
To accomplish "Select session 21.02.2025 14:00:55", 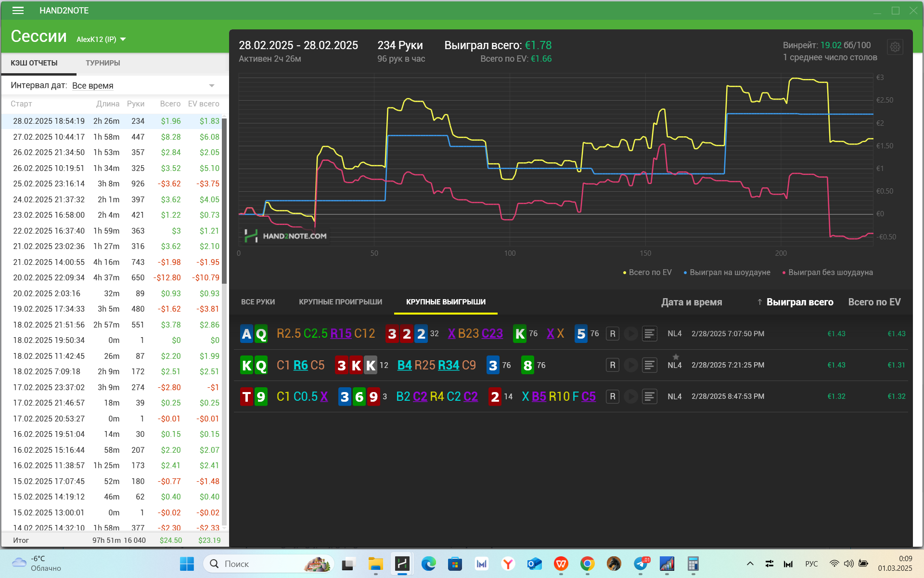I will pyautogui.click(x=111, y=262).
